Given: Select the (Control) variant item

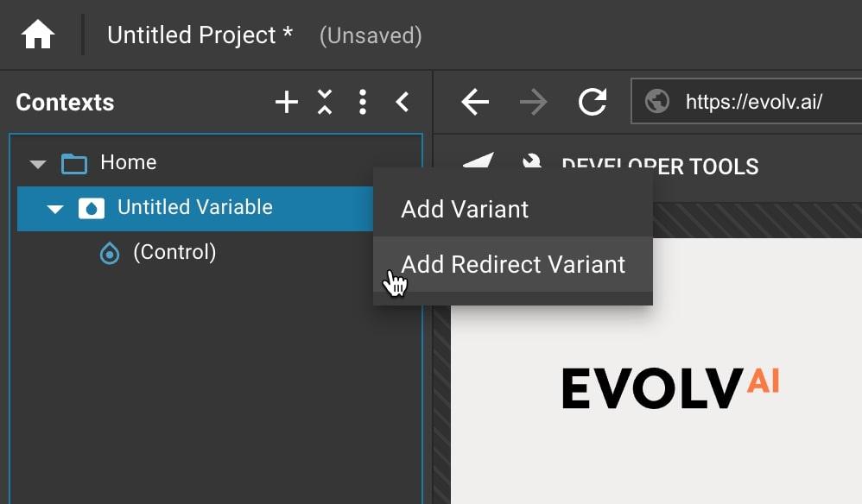Looking at the screenshot, I should tap(174, 253).
